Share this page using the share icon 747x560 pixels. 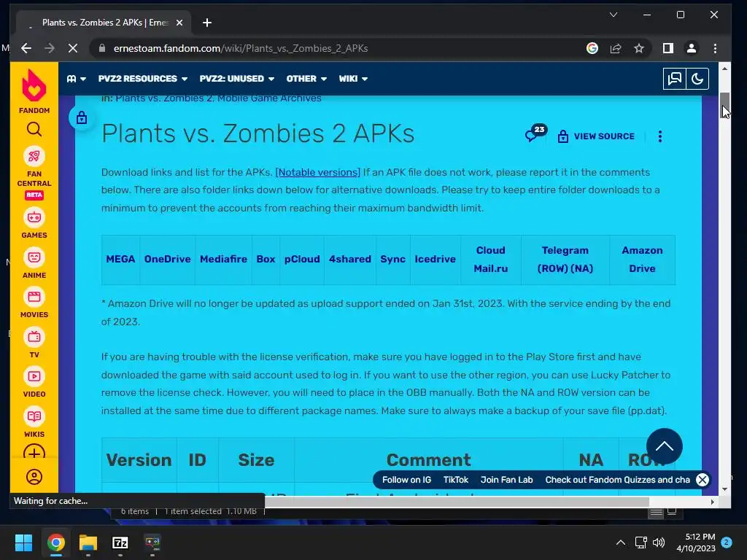click(616, 48)
